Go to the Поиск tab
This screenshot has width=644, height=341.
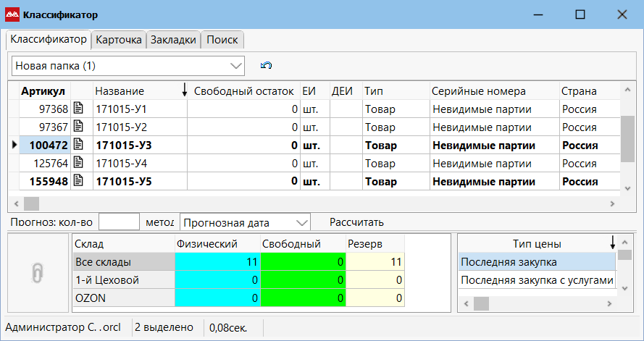coord(222,41)
